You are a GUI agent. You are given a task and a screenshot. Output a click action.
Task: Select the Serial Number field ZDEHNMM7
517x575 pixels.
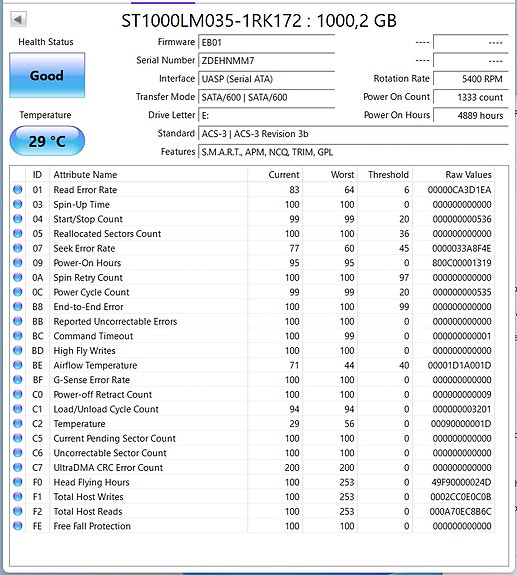[x=266, y=61]
